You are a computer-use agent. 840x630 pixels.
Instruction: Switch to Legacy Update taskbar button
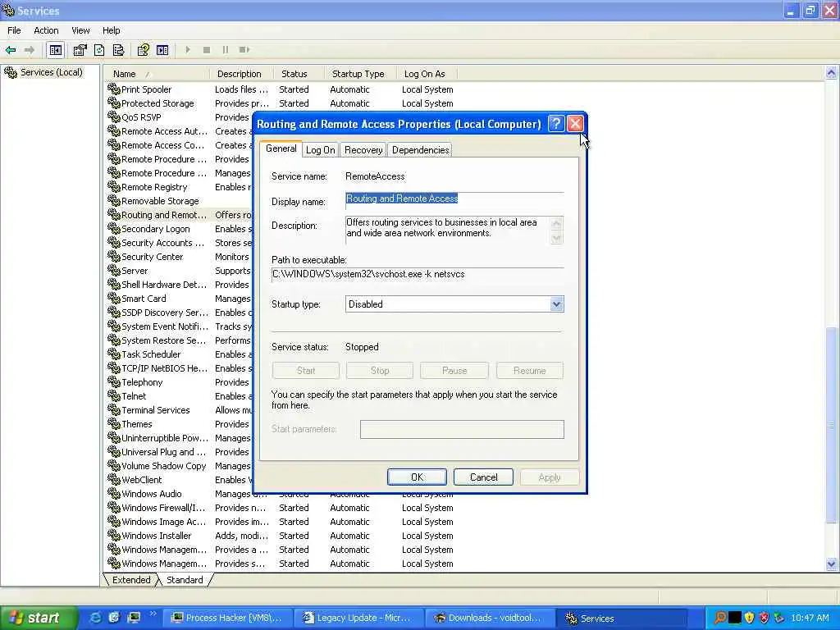(358, 618)
